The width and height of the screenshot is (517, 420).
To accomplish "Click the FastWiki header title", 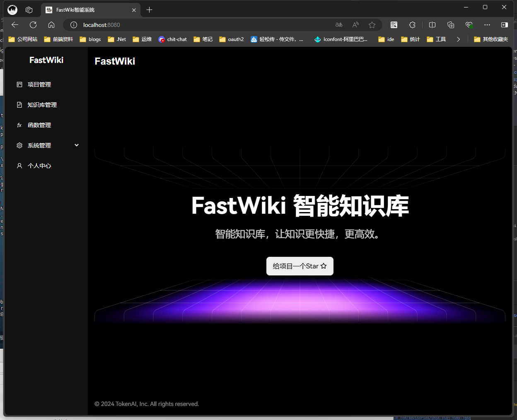I will click(x=115, y=61).
